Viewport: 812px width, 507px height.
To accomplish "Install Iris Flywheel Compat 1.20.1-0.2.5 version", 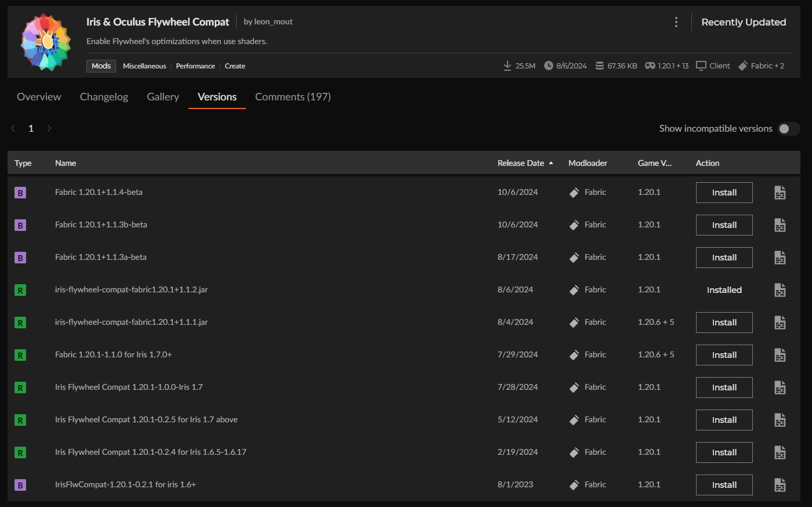I will [x=724, y=420].
